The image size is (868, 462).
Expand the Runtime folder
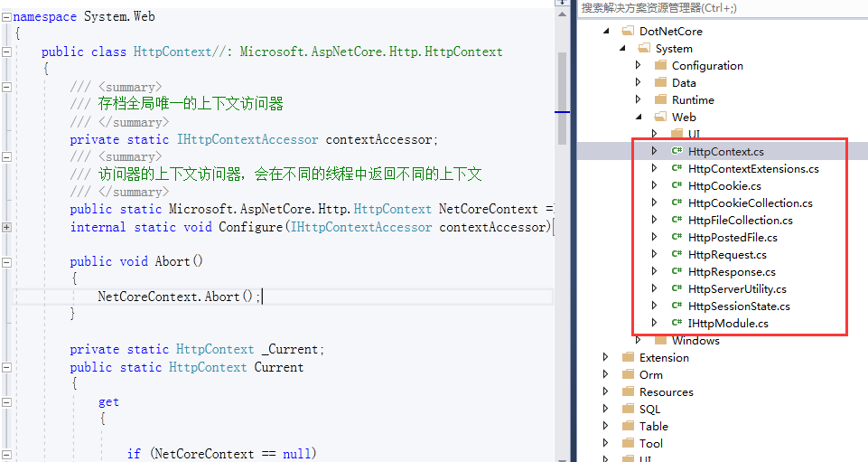639,99
